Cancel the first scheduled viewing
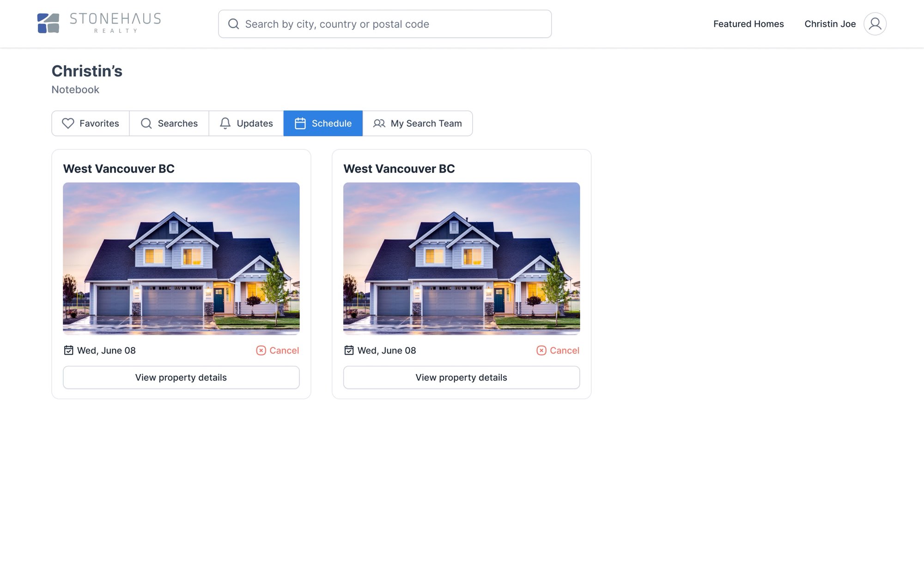The image size is (924, 578). tap(278, 350)
